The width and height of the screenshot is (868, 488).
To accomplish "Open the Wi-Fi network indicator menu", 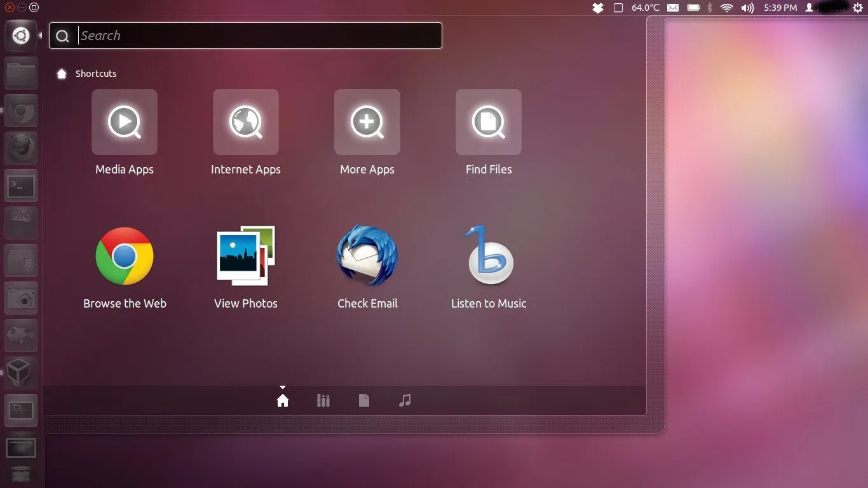I will [x=727, y=8].
